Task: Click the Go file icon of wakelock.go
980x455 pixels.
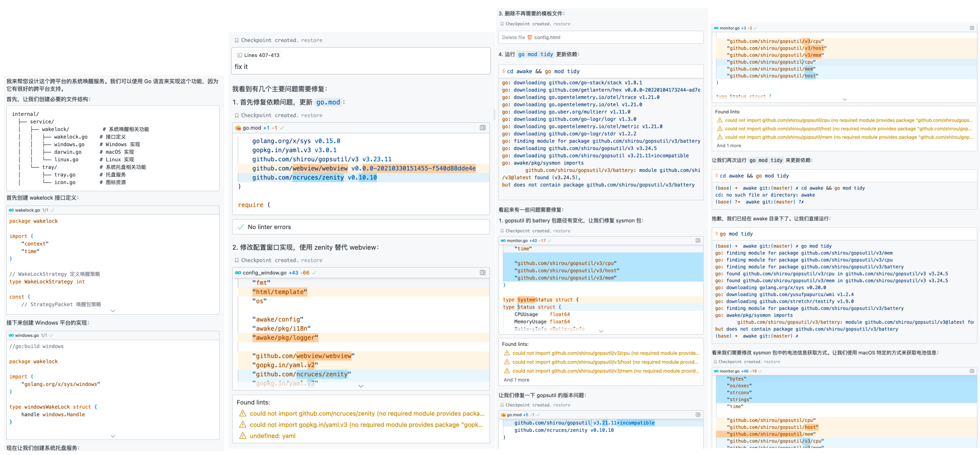Action: click(11, 210)
